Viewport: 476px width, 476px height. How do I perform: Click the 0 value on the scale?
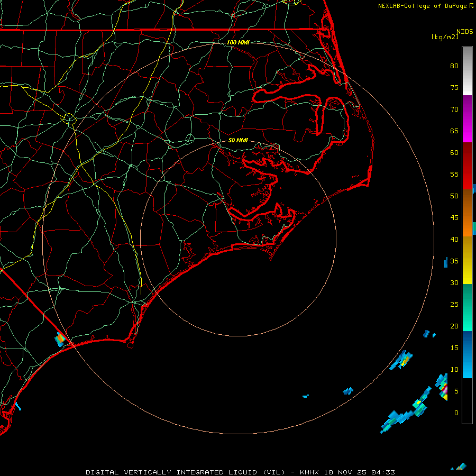pyautogui.click(x=456, y=413)
